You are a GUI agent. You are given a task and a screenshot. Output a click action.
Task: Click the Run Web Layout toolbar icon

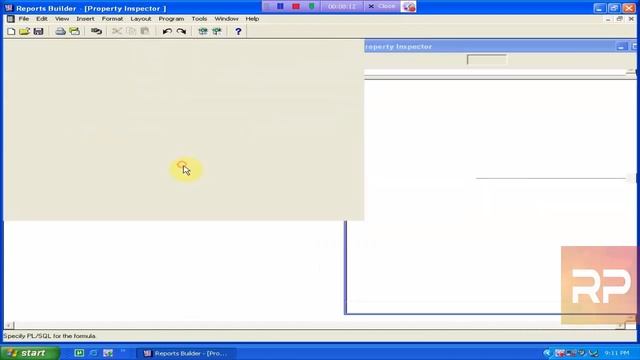point(217,31)
